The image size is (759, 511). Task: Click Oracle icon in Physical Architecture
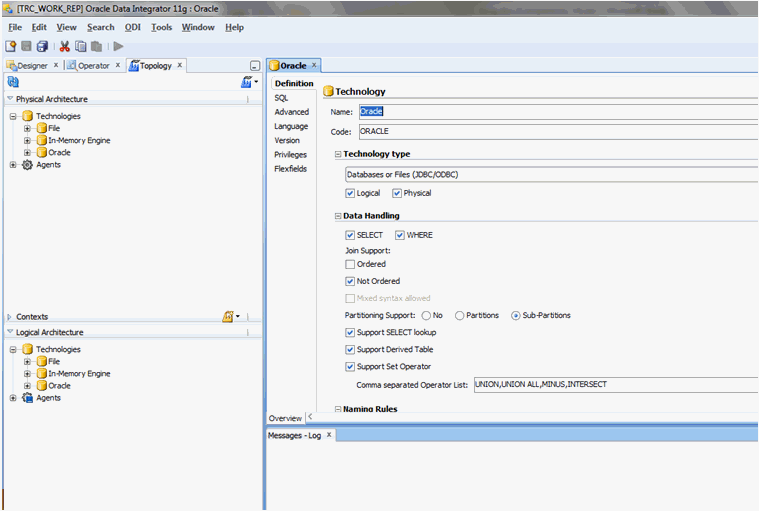tap(42, 152)
